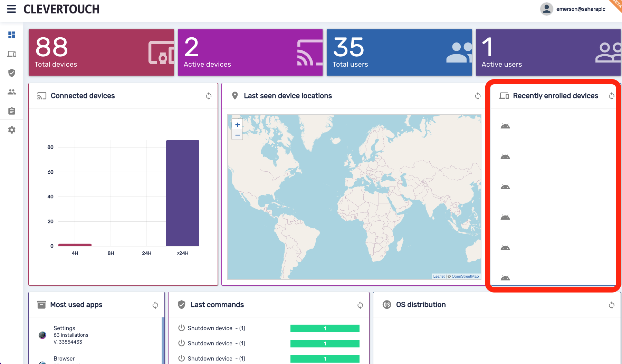Screen dimensions: 622x364
Task: Click the 'V. 33554433' version text
Action: [68, 342]
